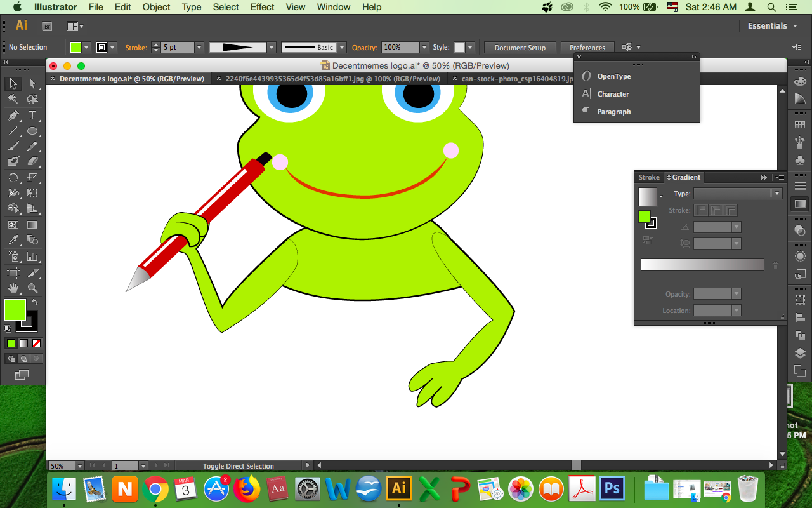812x508 pixels.
Task: Select the Selection tool (black arrow)
Action: (x=13, y=84)
